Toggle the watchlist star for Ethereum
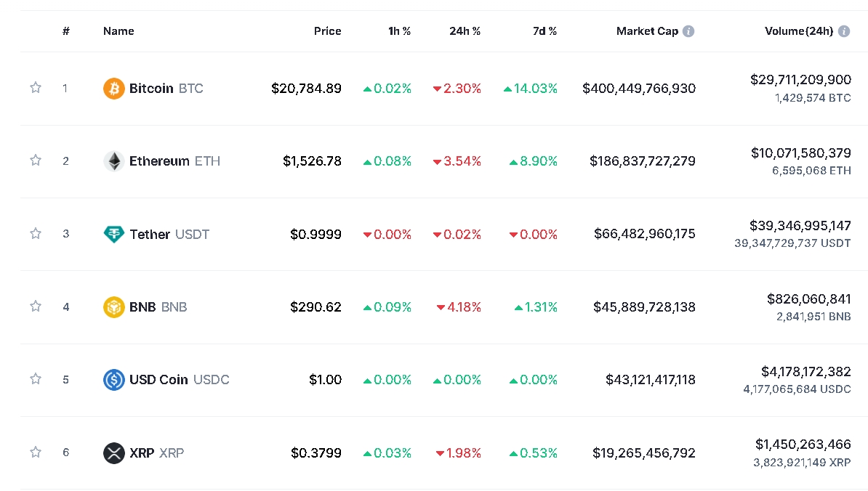Image resolution: width=868 pixels, height=491 pixels. coord(36,161)
